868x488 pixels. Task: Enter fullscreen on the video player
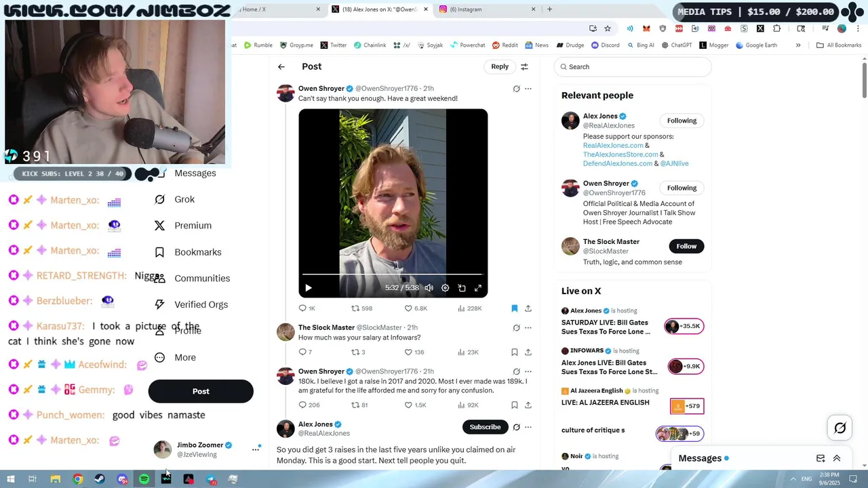[x=478, y=288]
